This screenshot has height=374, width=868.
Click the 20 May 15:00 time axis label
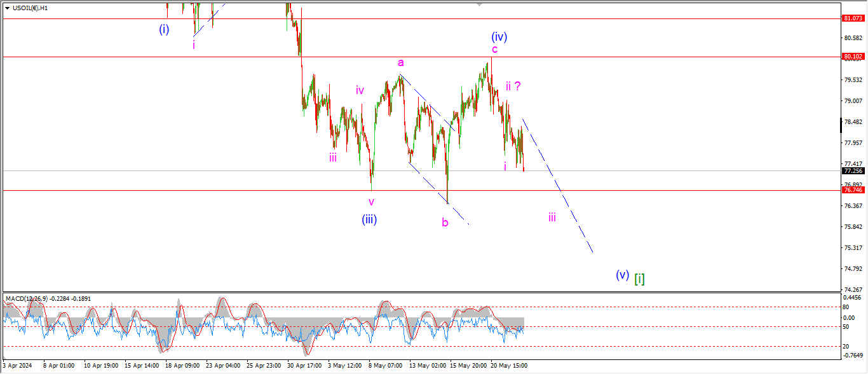[x=508, y=366]
